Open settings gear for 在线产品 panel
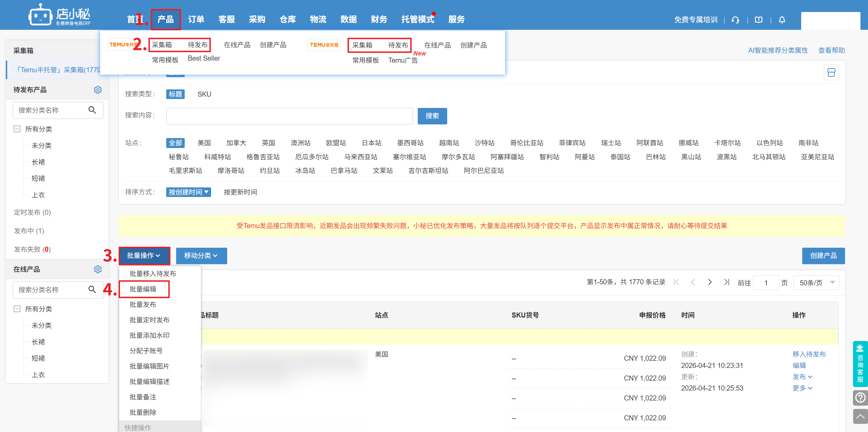Viewport: 868px width, 432px height. [98, 269]
